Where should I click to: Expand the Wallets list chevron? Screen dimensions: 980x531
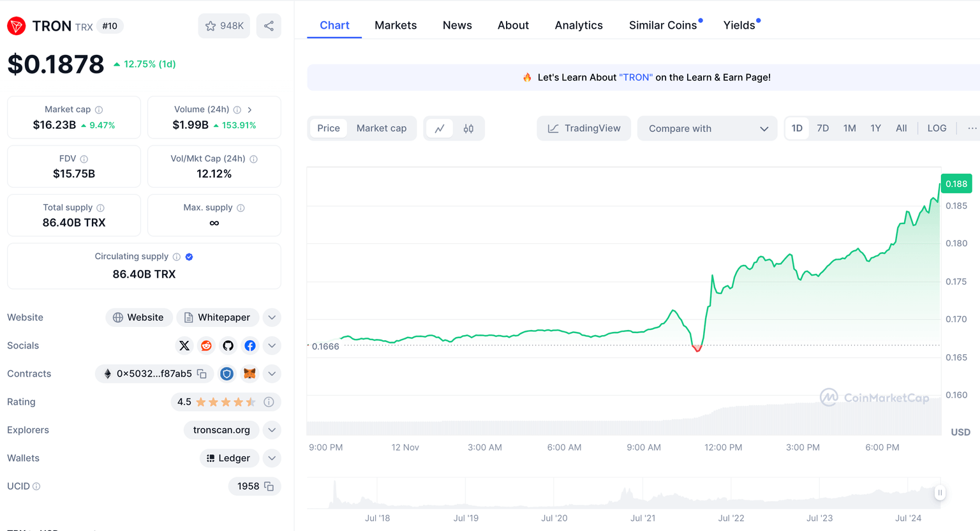tap(272, 458)
